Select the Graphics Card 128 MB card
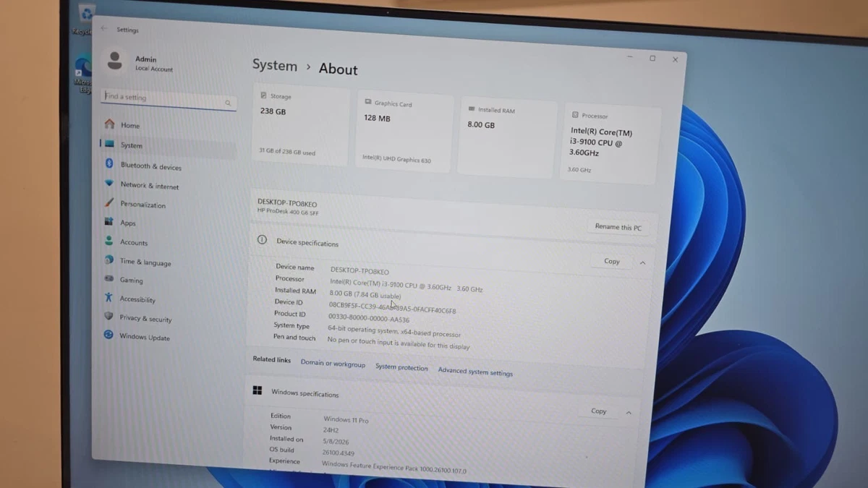Screen dimensions: 868x488 pos(404,132)
